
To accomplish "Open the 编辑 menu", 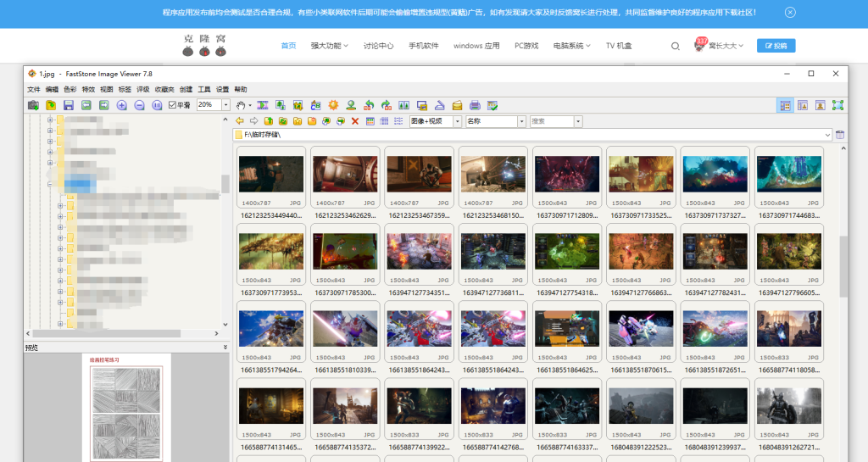I will tap(52, 89).
